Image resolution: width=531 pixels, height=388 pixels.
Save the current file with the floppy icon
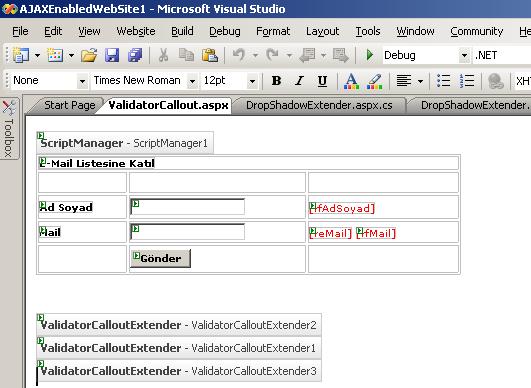(112, 55)
